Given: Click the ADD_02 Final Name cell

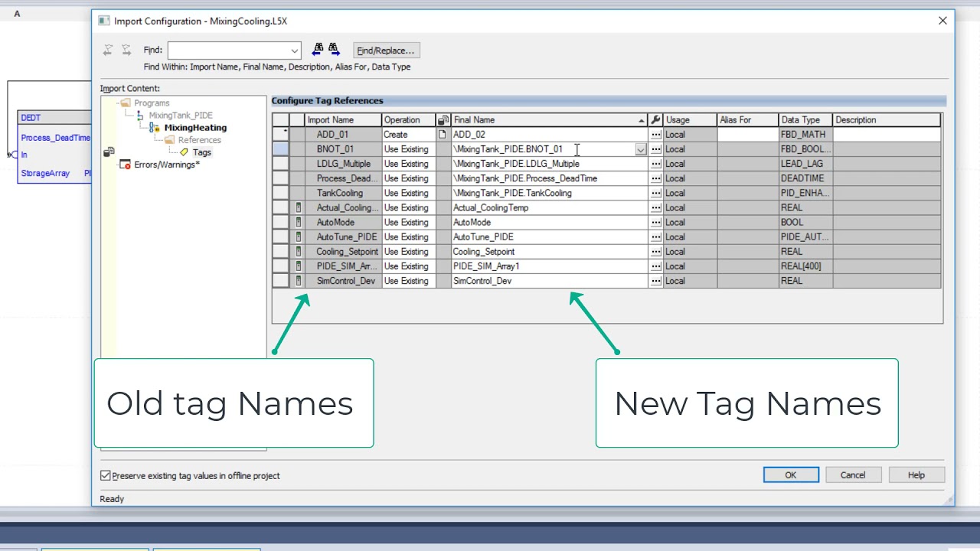Looking at the screenshot, I should (x=549, y=135).
